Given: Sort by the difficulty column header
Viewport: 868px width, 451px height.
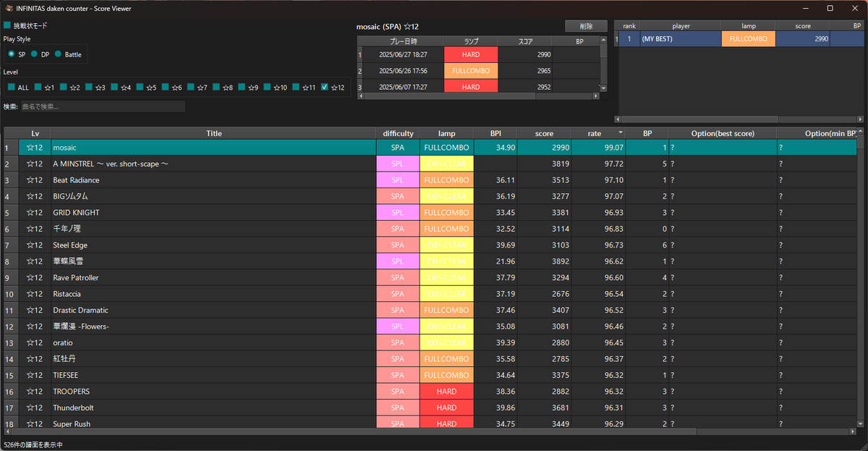Looking at the screenshot, I should pyautogui.click(x=398, y=133).
